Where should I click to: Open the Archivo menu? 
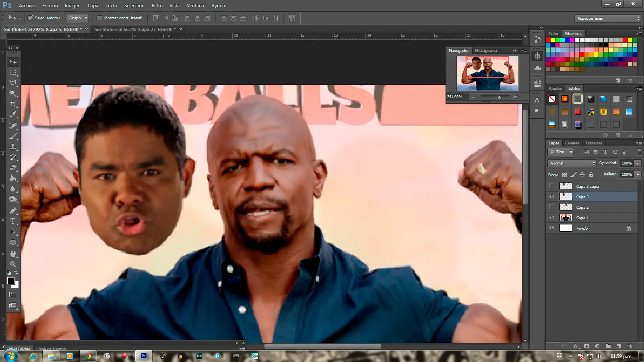pos(27,6)
